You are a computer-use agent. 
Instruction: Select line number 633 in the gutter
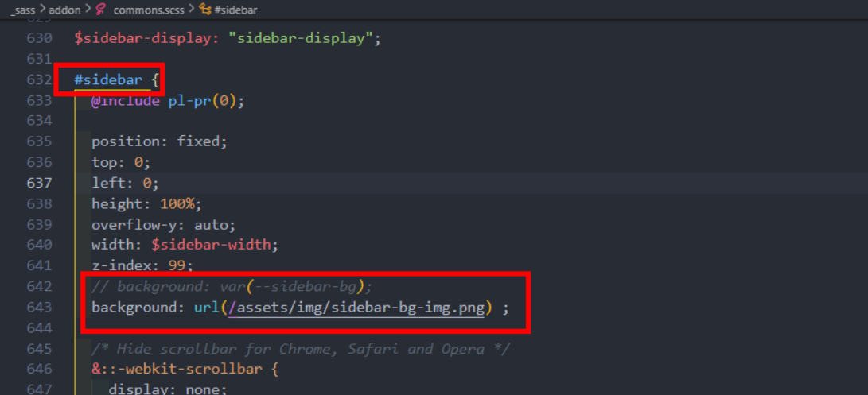click(x=39, y=101)
